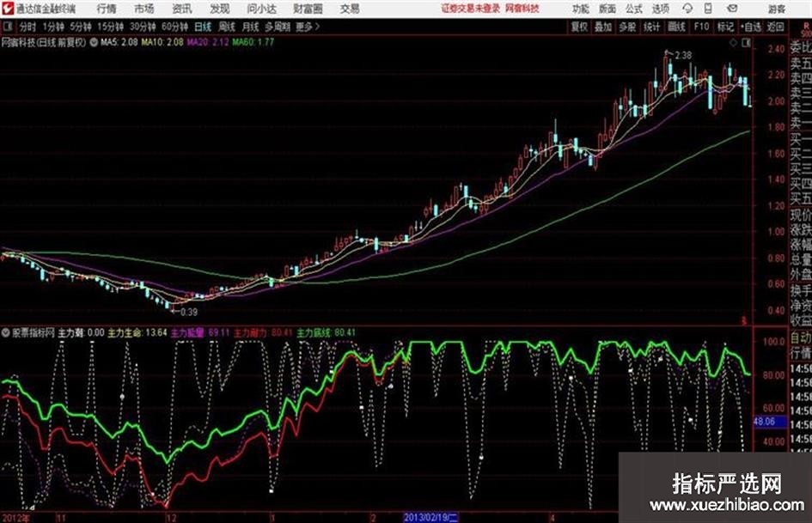Click the 画线 drawing toolbar button
812x523 pixels.
point(676,27)
